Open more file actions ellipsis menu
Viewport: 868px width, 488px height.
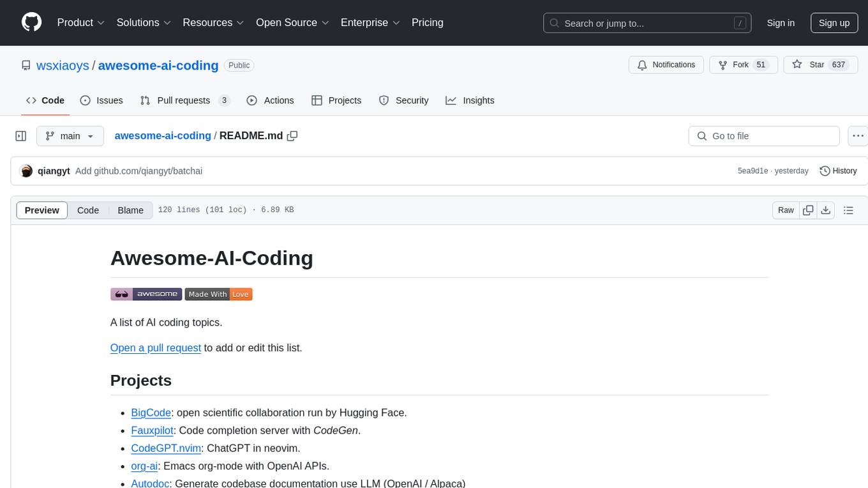(858, 136)
